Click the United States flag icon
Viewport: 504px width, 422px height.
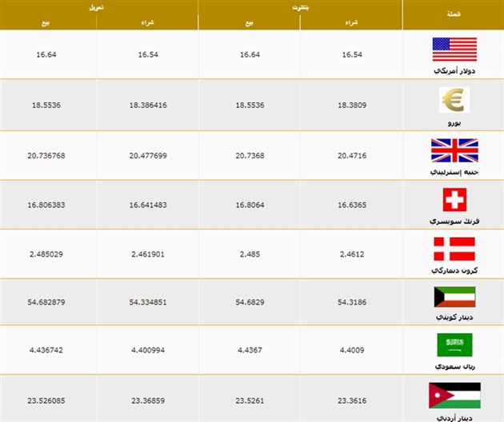click(454, 50)
